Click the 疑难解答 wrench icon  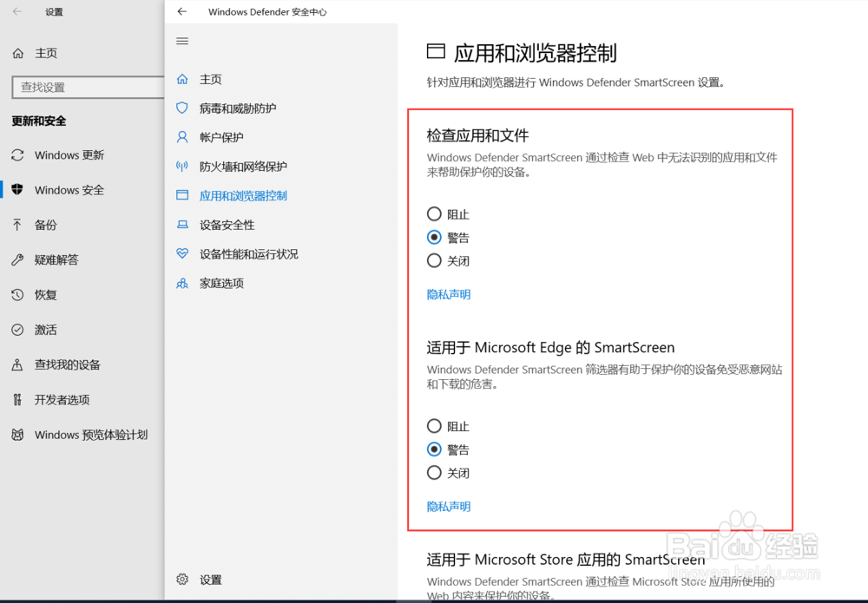pos(17,259)
